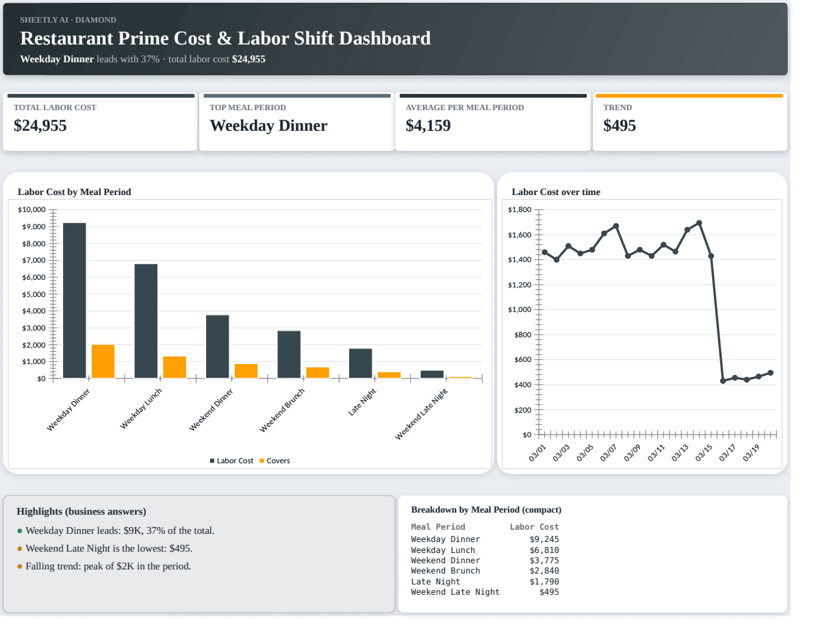This screenshot has height=631, width=840.
Task: Select the Weekend Late Night labor cost bar
Action: point(432,374)
